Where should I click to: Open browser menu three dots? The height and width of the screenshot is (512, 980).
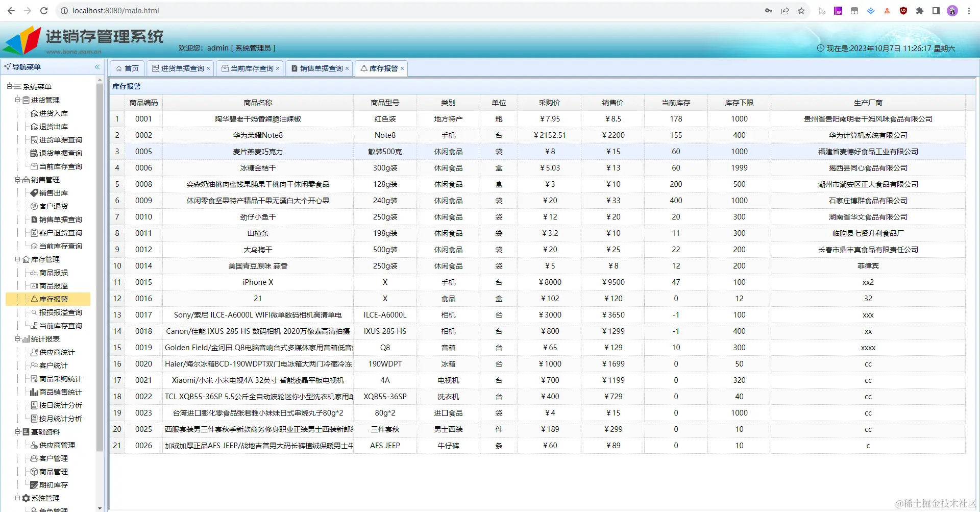[969, 11]
